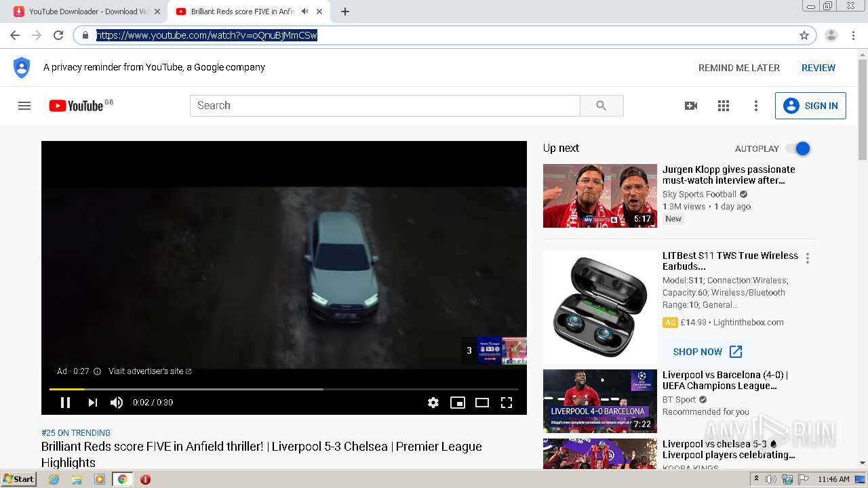Open Sky Sports Football channel

pyautogui.click(x=699, y=194)
